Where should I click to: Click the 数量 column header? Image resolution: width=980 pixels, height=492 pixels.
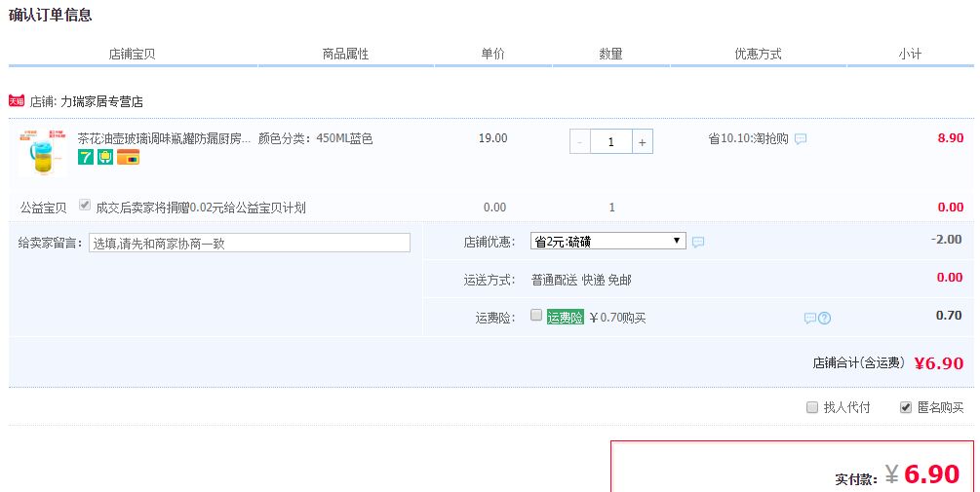[x=610, y=54]
